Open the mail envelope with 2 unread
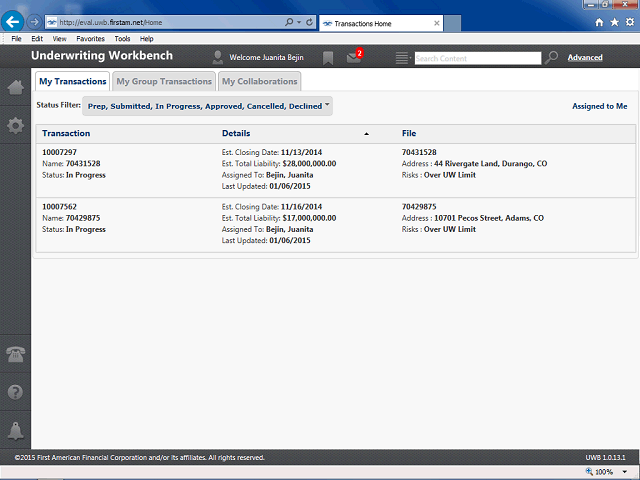640x480 pixels. [x=354, y=57]
